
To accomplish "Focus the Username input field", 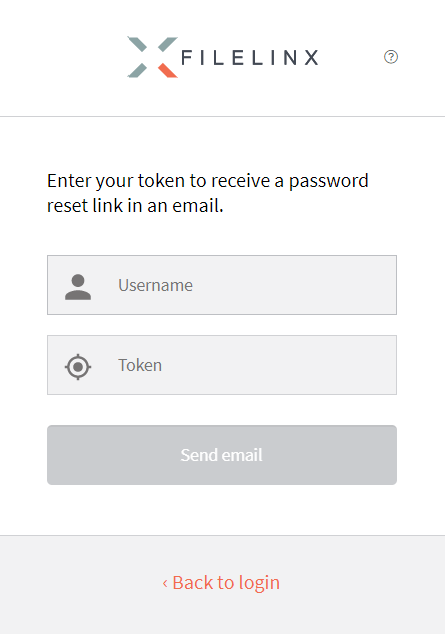I will 222,285.
